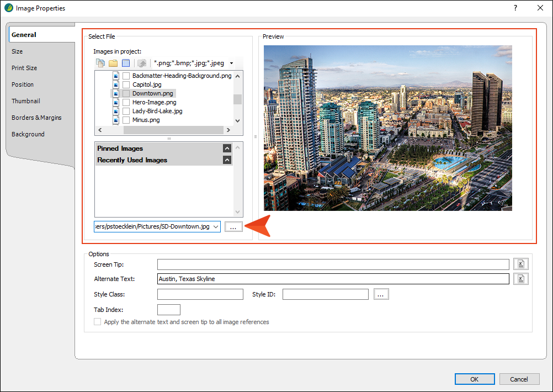Click the file icon beside Hero-Image.png
Image resolution: width=553 pixels, height=392 pixels.
tap(116, 102)
